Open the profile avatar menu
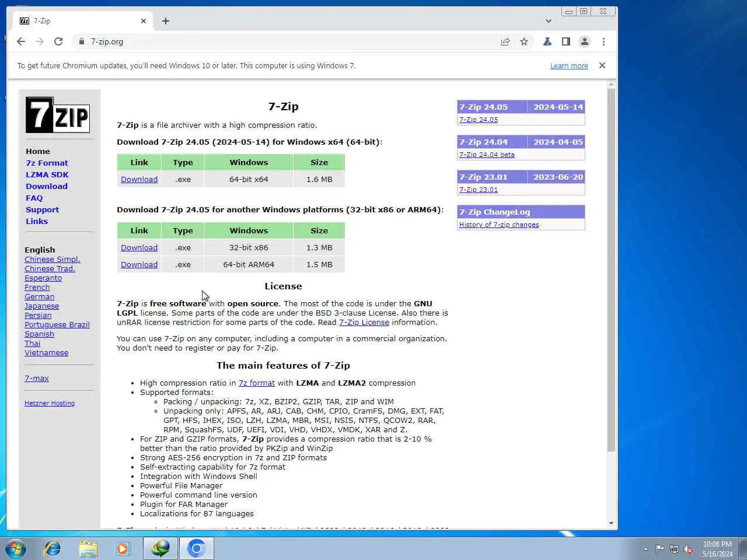Screen dimensions: 747x560 (584, 41)
